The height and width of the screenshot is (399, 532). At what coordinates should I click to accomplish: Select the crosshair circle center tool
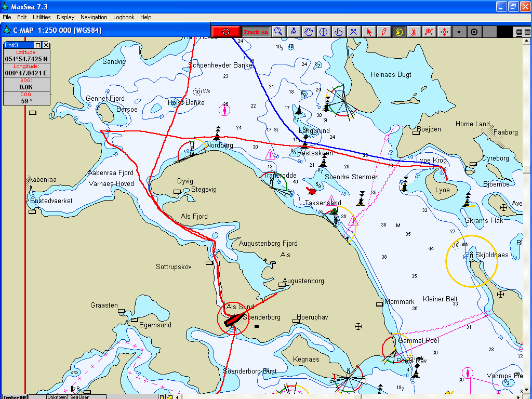coord(323,32)
